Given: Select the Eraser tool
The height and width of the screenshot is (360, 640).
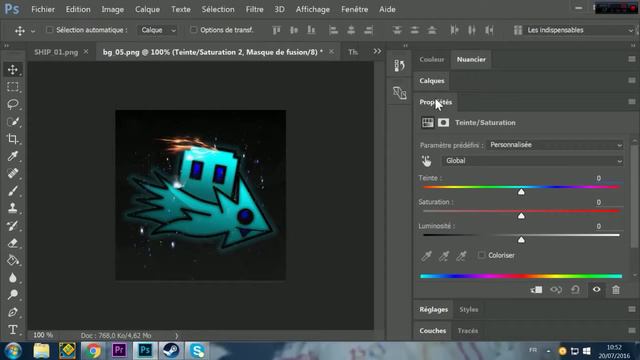Looking at the screenshot, I should pos(13,242).
